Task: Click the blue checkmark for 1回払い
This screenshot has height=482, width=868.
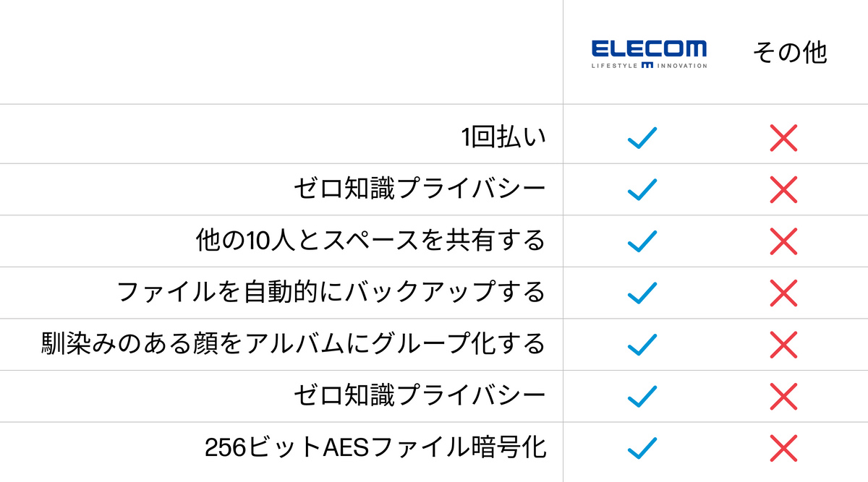Action: [642, 138]
